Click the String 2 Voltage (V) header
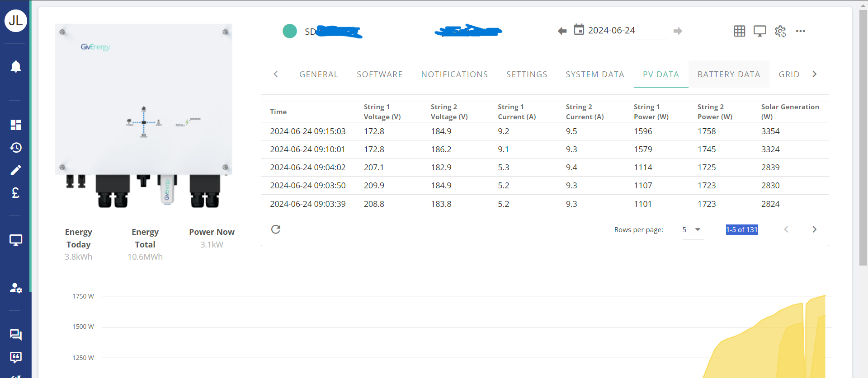Viewport: 868px width, 378px height. coord(449,112)
